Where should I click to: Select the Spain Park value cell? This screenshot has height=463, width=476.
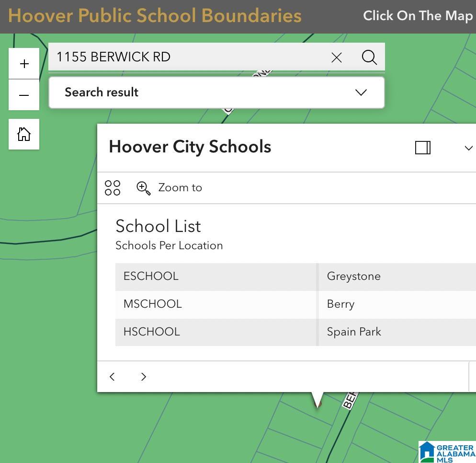pyautogui.click(x=354, y=332)
